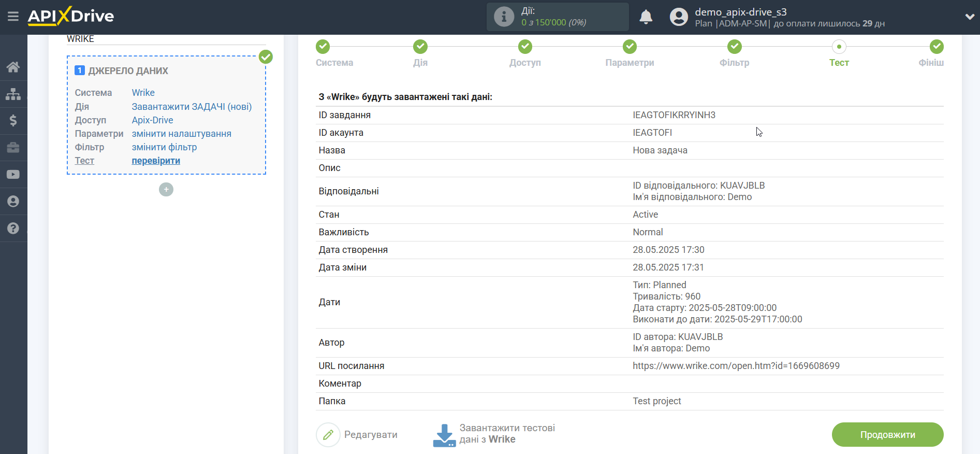Select 'Тип: Planned' text
980x454 pixels.
pos(659,285)
